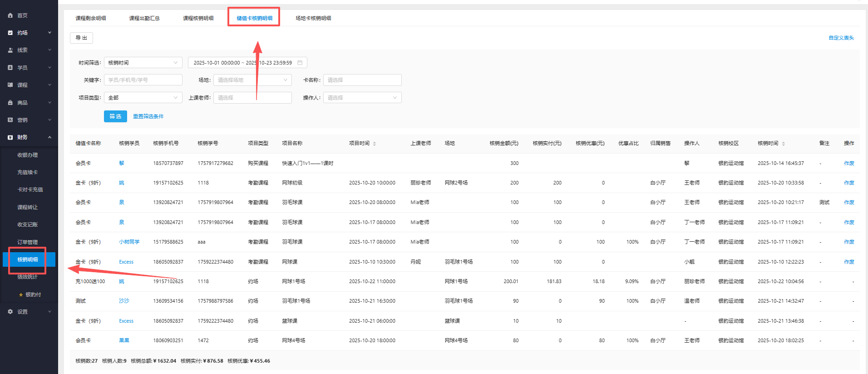Image resolution: width=868 pixels, height=374 pixels.
Task: Open the date range calendar icon
Action: click(x=300, y=63)
